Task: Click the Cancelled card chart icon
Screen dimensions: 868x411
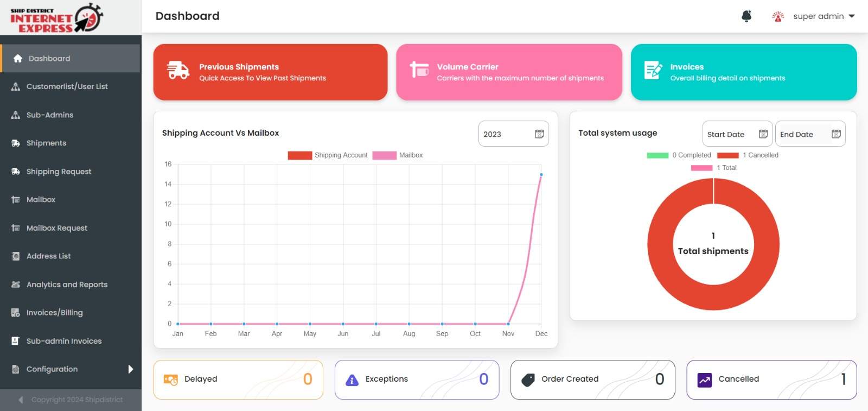Action: click(704, 380)
